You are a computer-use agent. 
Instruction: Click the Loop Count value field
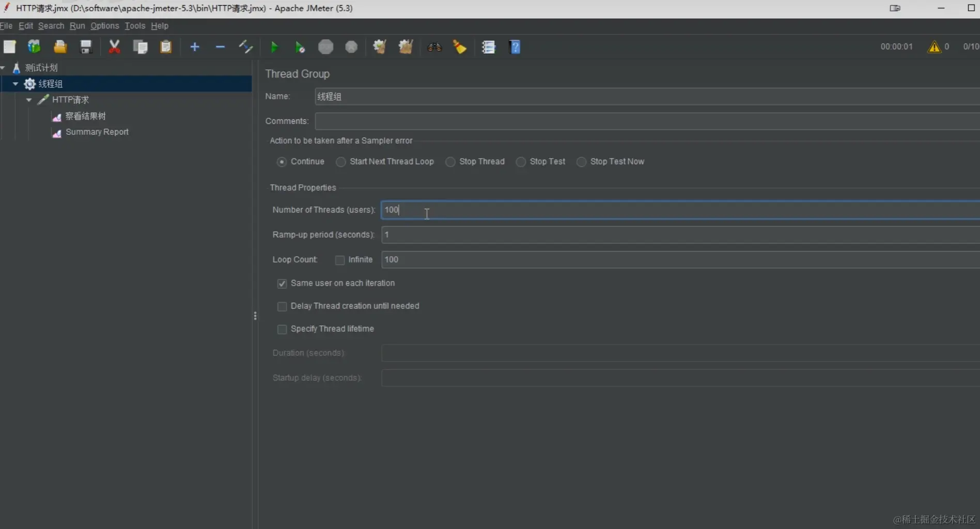[680, 259]
